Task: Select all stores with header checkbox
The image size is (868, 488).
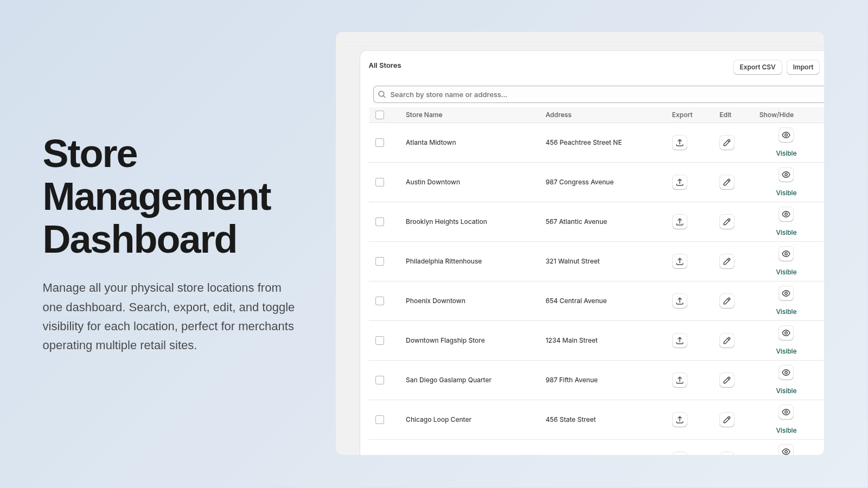Action: click(x=380, y=115)
